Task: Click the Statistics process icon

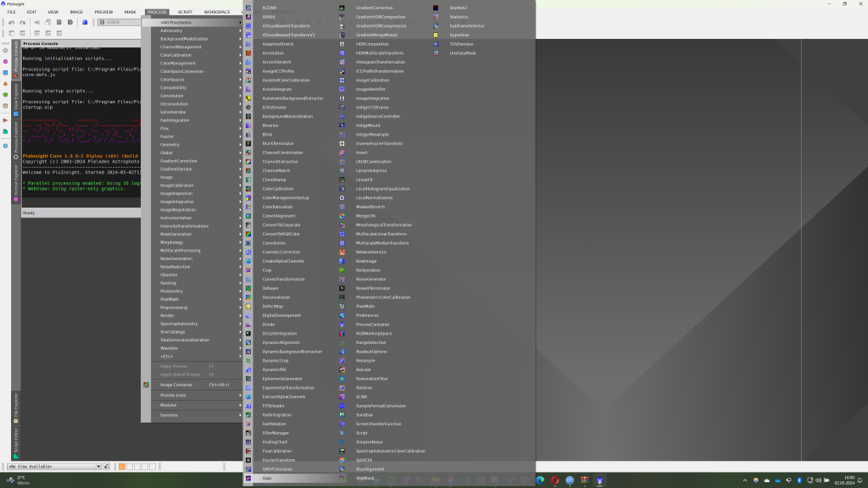Action: [x=436, y=17]
